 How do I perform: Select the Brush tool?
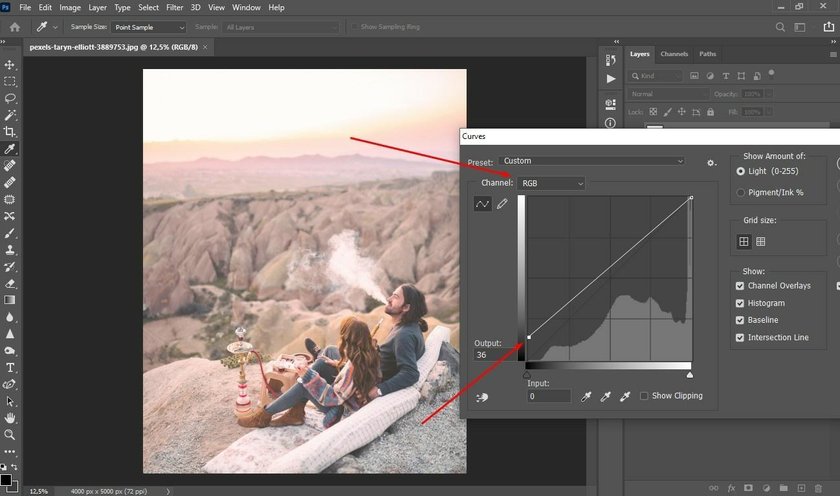click(x=10, y=233)
